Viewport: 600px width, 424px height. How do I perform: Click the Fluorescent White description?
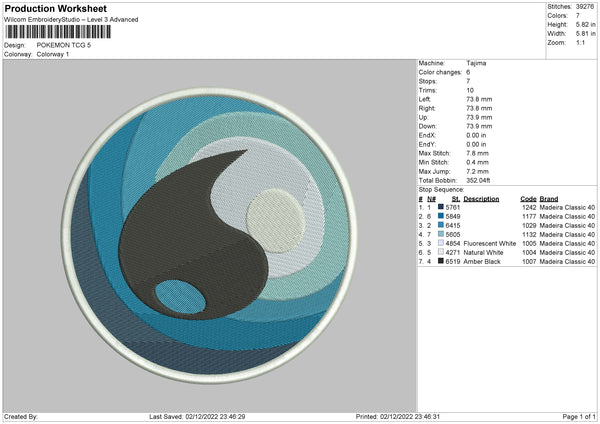coord(490,243)
